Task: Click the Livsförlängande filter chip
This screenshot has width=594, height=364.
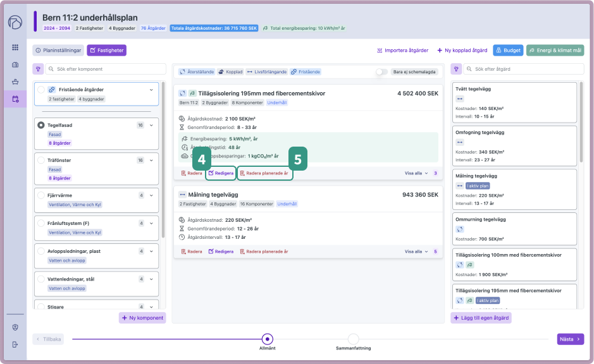Action: [267, 72]
